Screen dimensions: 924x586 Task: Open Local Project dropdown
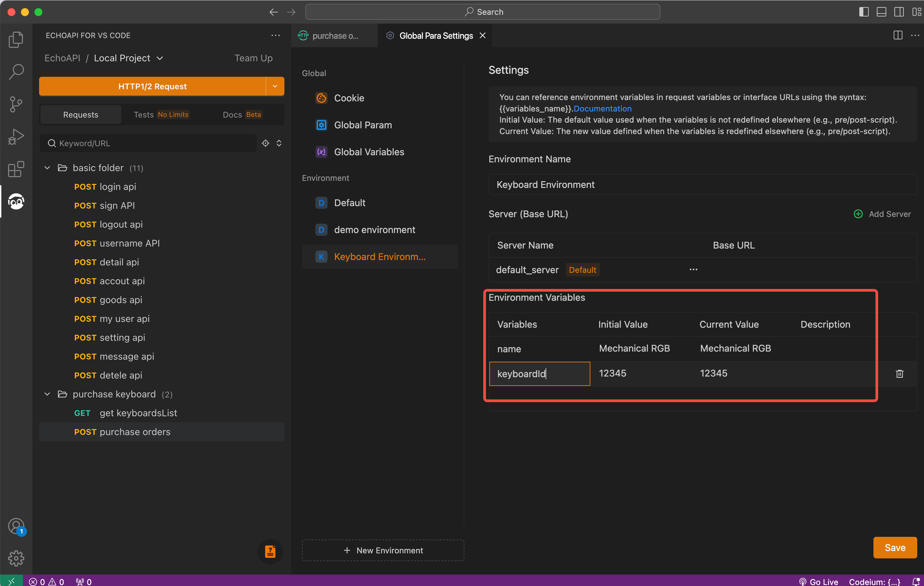click(128, 58)
